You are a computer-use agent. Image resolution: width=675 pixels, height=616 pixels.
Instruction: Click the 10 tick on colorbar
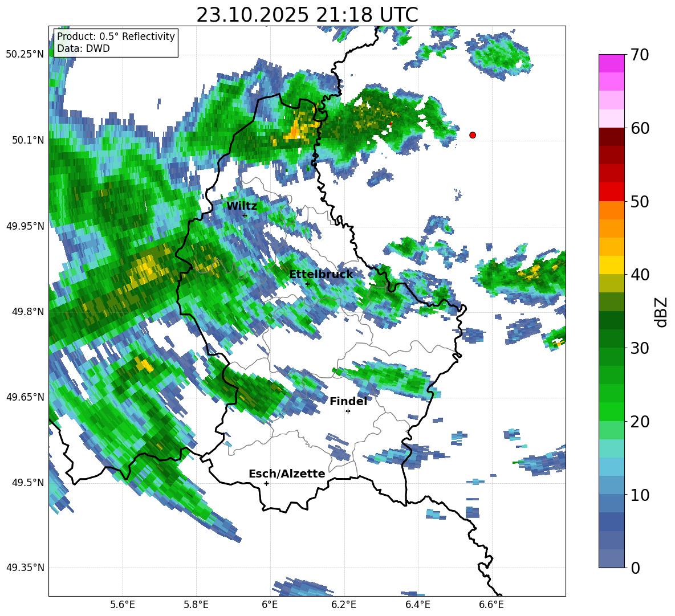[x=639, y=495]
